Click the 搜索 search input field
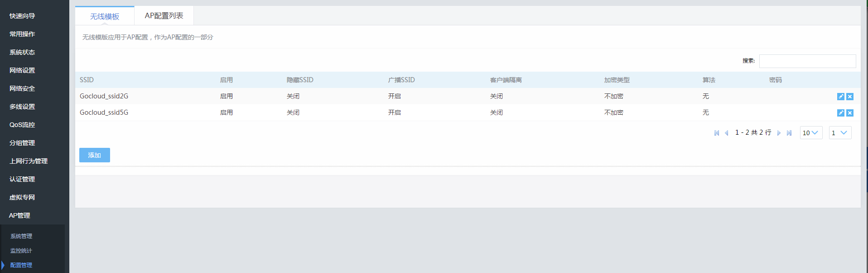 click(x=807, y=61)
